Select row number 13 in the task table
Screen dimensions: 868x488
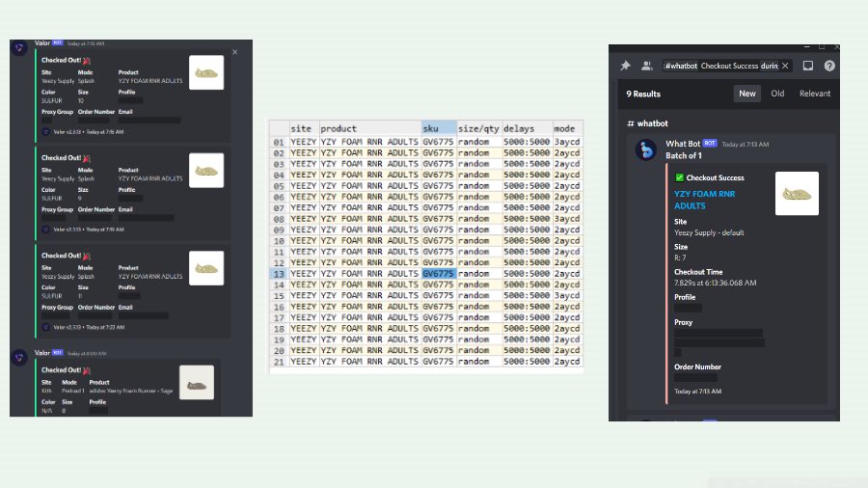pyautogui.click(x=279, y=274)
